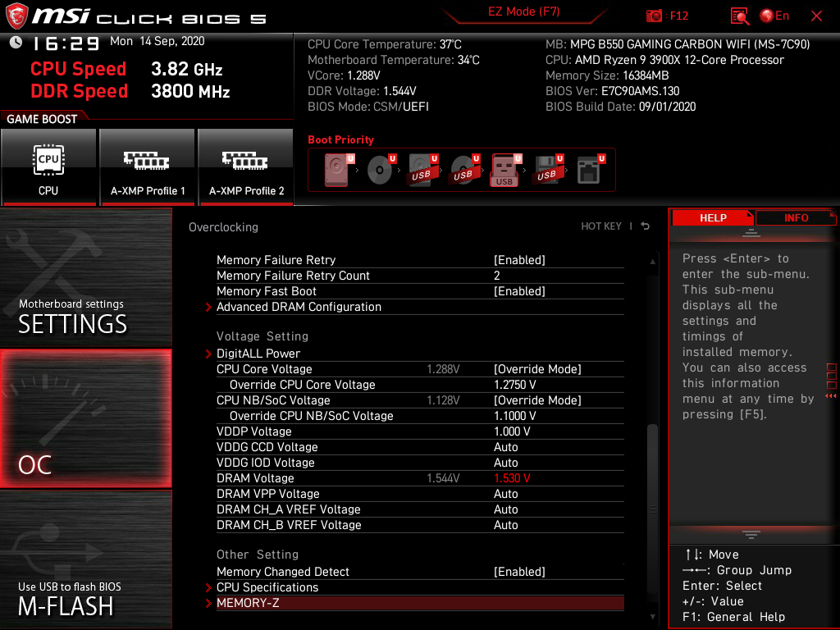The width and height of the screenshot is (840, 630).
Task: Edit DRAM Voltage 1.530 V field
Action: tap(512, 478)
